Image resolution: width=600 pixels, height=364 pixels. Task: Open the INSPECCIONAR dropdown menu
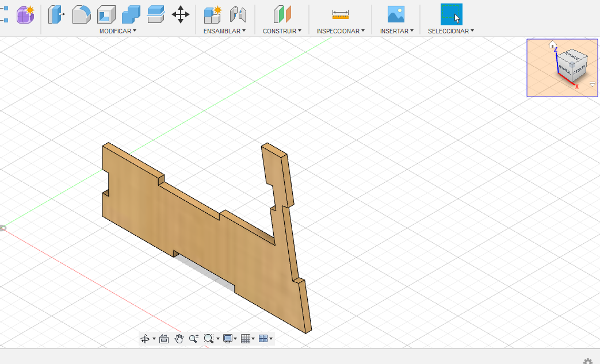341,31
